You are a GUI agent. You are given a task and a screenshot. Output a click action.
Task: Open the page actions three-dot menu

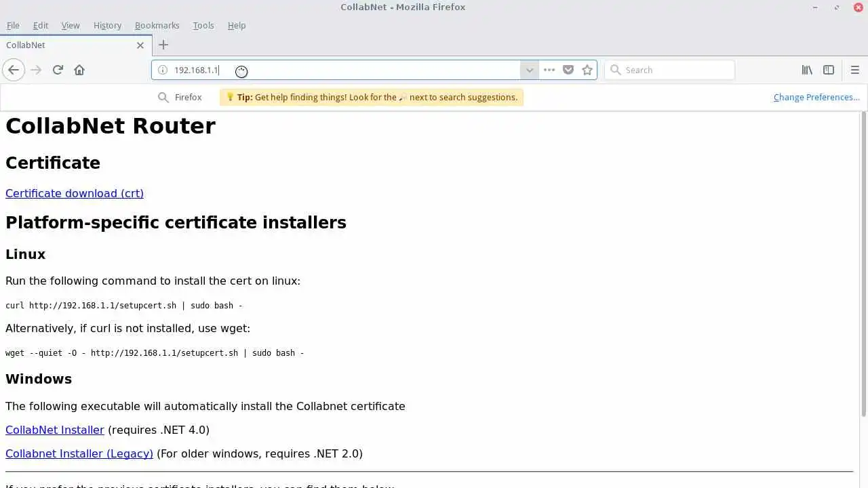click(x=549, y=70)
